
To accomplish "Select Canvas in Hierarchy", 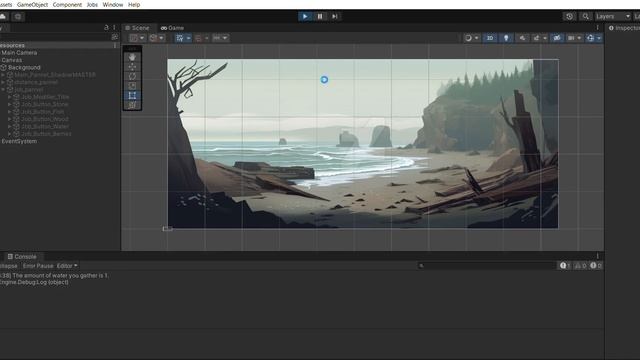I will click(12, 60).
